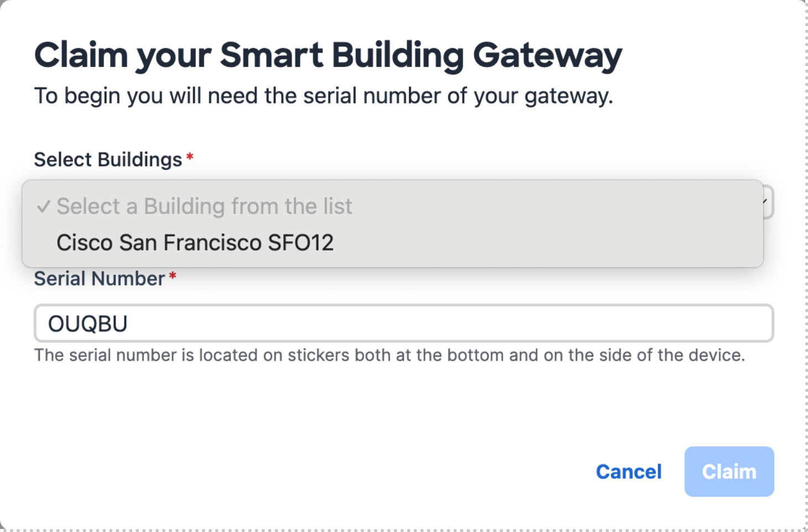Pick the 'Select a Building from the list' option
This screenshot has height=532, width=808.
(204, 206)
